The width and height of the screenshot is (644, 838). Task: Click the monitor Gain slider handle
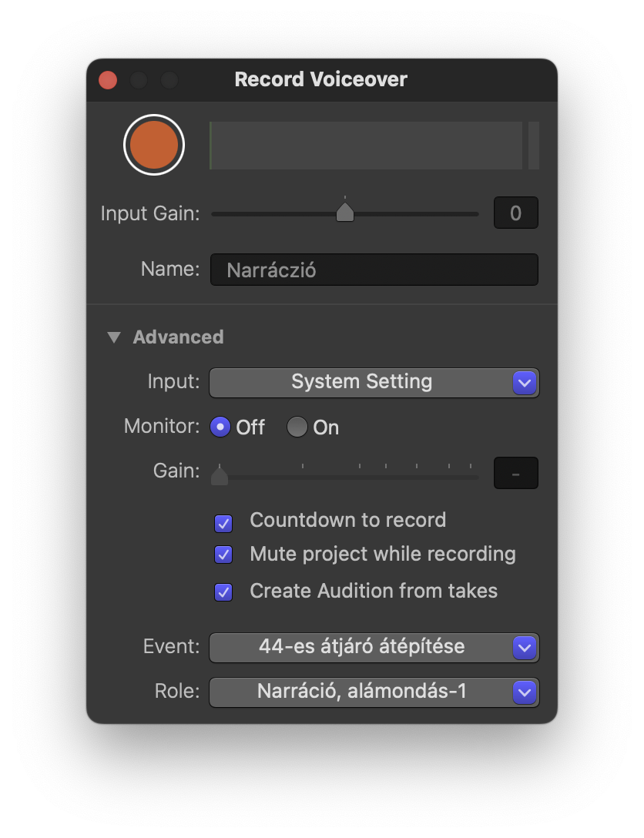tap(220, 475)
